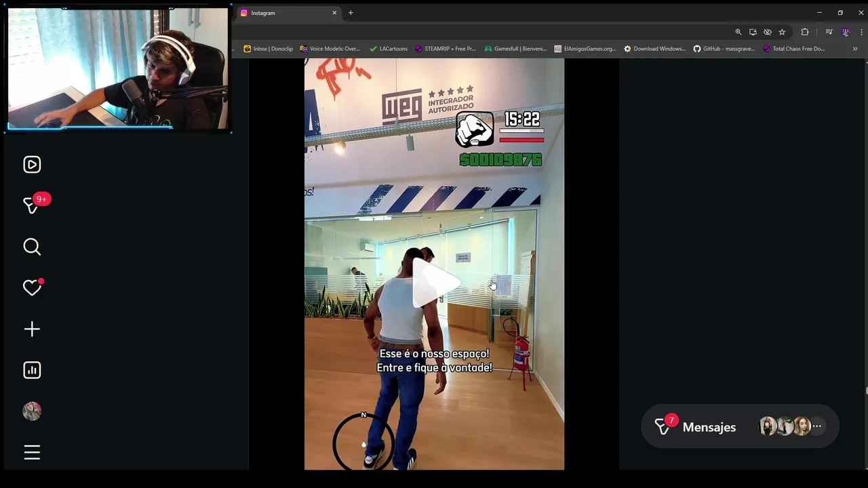868x488 pixels.
Task: Open profile avatar in left sidebar
Action: [x=32, y=411]
